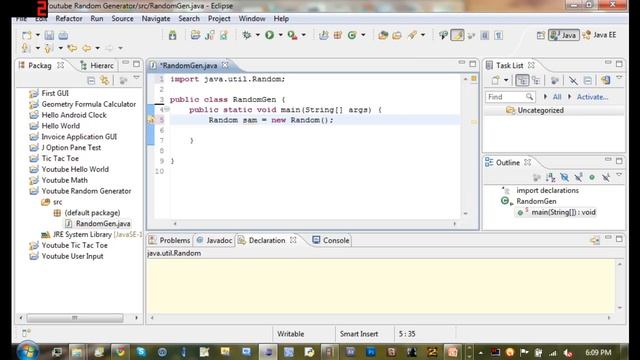Click Windows Explorer folder taskbar icon

(77, 351)
